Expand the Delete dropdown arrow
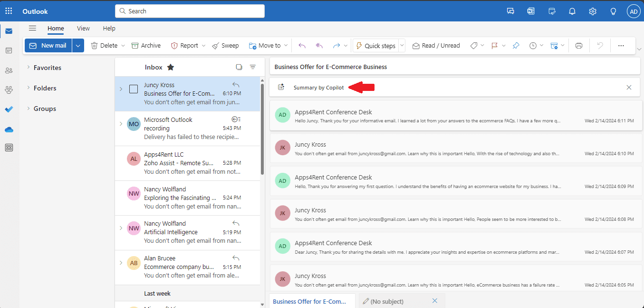Image resolution: width=644 pixels, height=308 pixels. tap(123, 46)
